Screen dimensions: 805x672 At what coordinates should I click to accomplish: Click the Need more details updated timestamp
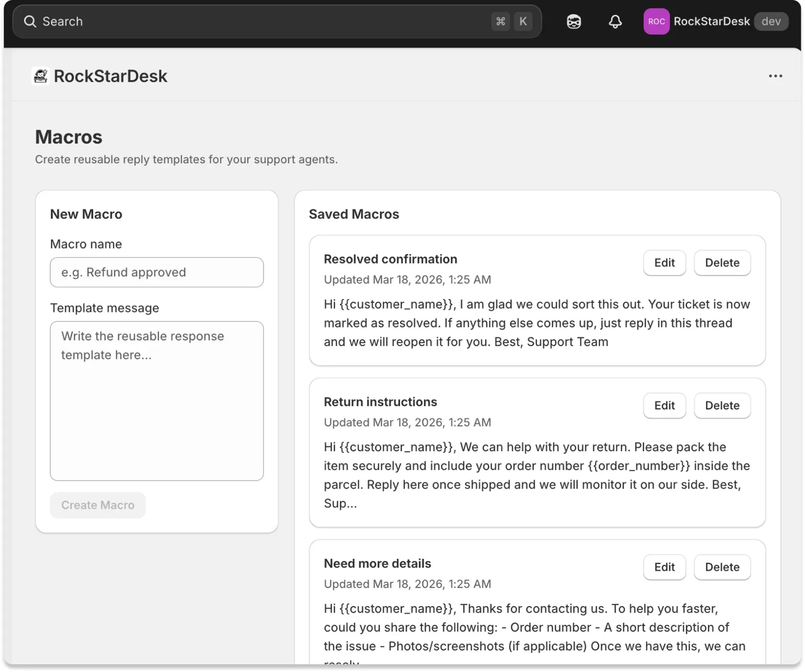(407, 584)
